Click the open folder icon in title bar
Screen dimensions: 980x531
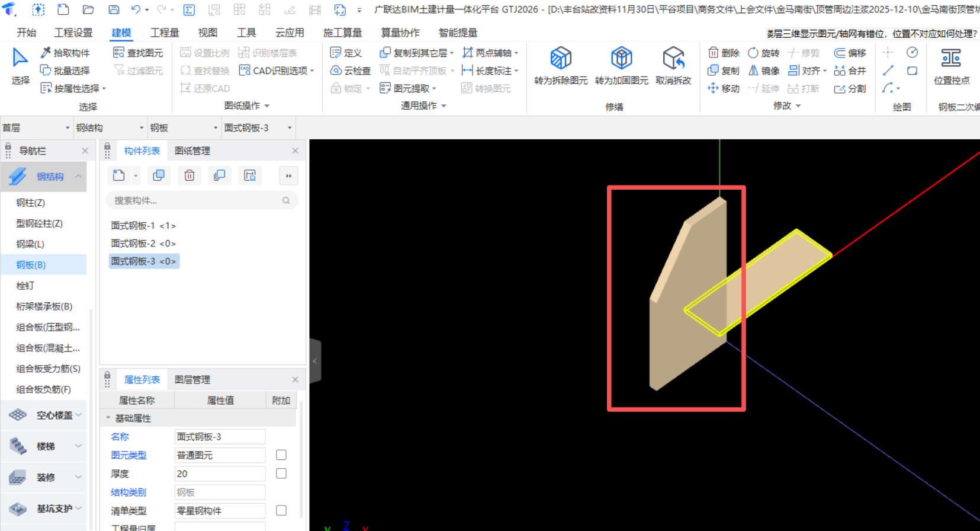[88, 9]
